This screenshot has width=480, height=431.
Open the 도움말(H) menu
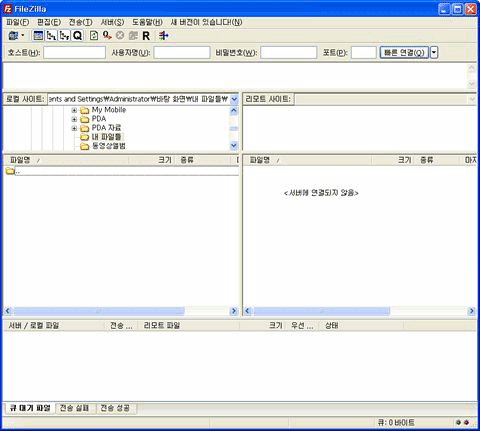147,22
